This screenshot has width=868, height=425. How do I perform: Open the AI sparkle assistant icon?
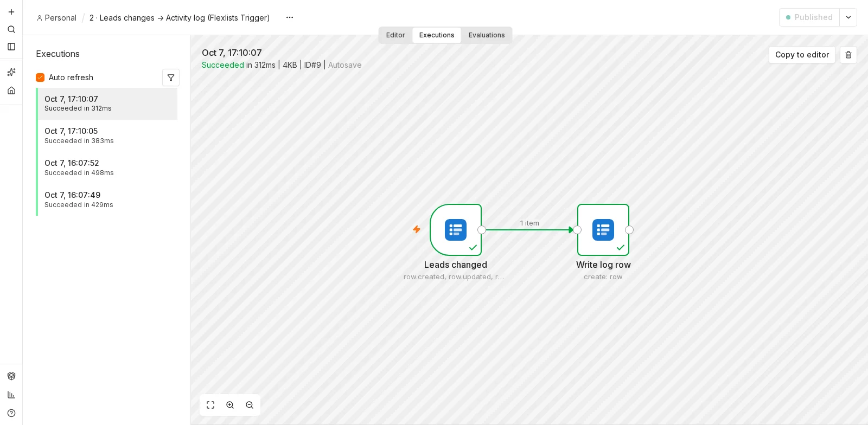11,72
